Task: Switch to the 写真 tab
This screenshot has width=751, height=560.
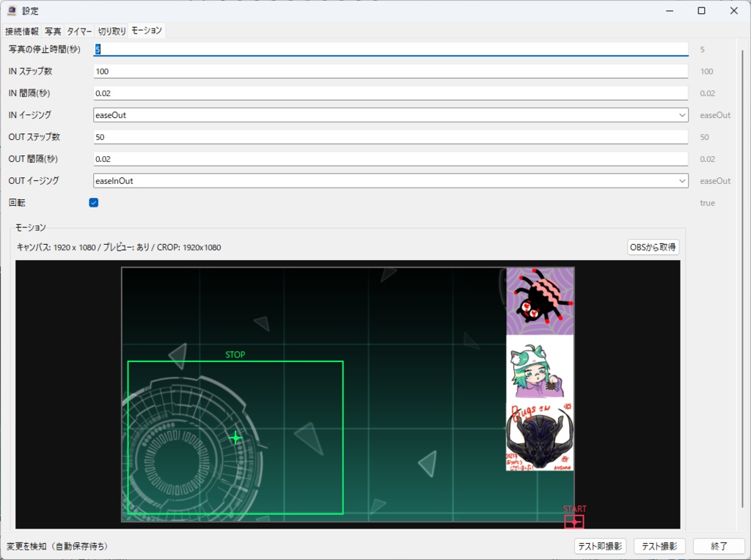Action: [x=54, y=31]
